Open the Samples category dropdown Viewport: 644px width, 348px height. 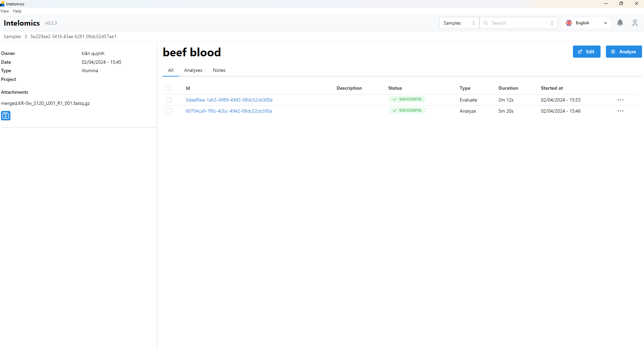pyautogui.click(x=459, y=23)
